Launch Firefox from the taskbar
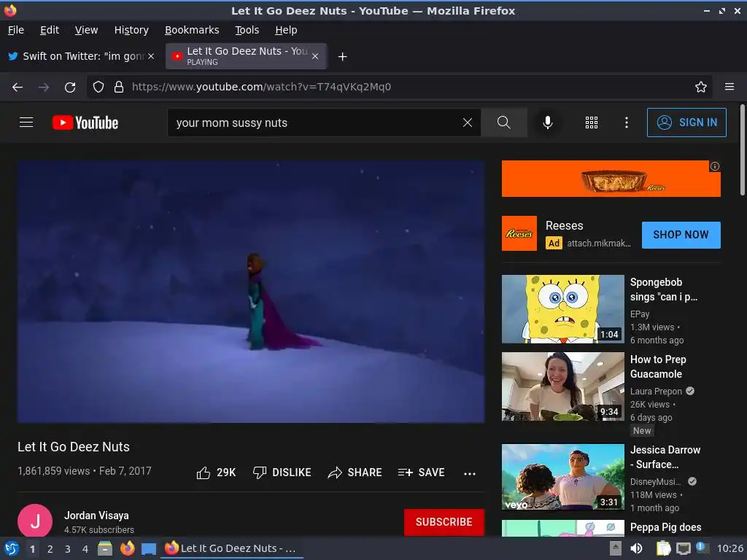The width and height of the screenshot is (747, 560). (127, 548)
